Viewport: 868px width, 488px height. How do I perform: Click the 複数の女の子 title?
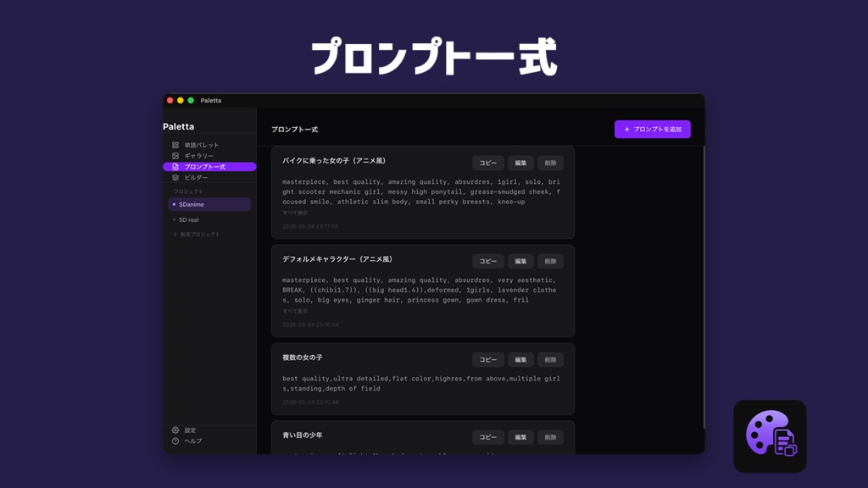coord(303,358)
